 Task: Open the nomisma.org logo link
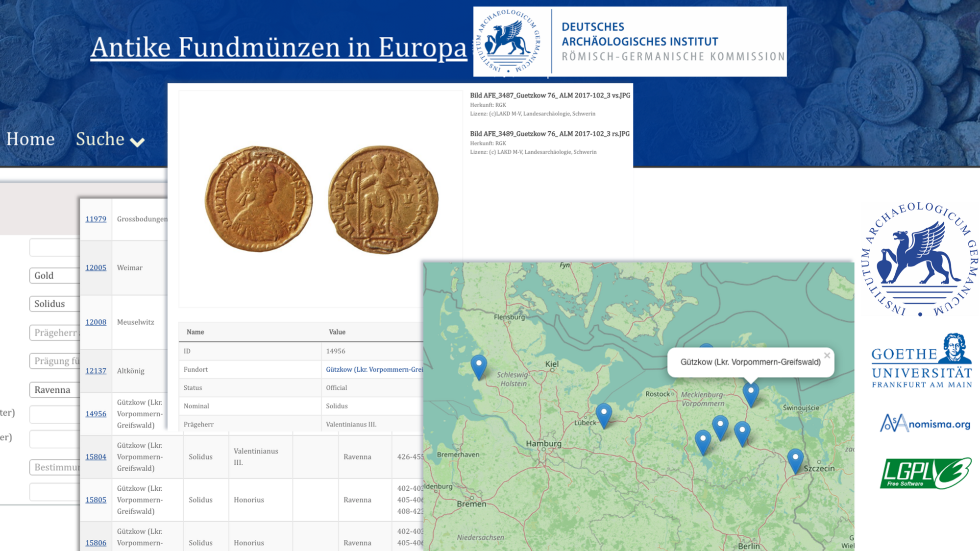(925, 423)
